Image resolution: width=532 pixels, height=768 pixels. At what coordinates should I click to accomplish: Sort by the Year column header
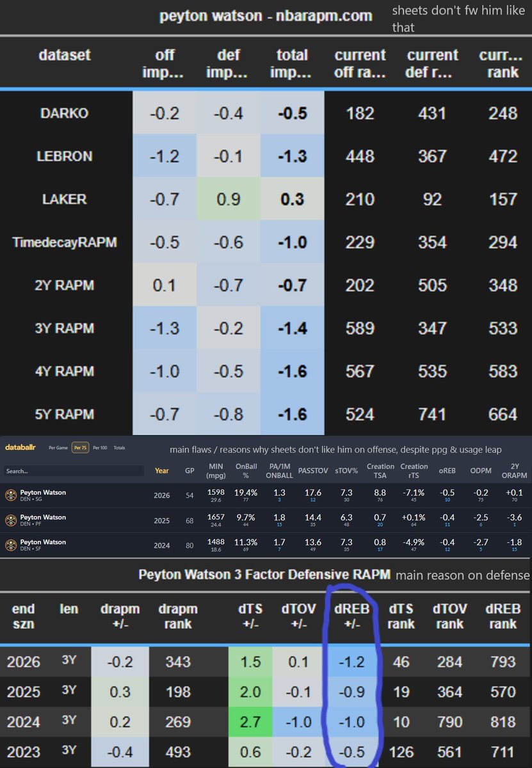(162, 470)
